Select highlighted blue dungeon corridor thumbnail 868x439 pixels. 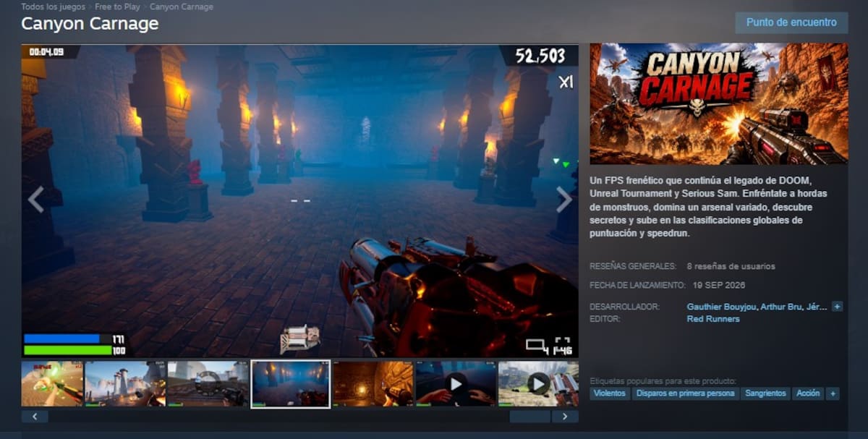(x=290, y=383)
